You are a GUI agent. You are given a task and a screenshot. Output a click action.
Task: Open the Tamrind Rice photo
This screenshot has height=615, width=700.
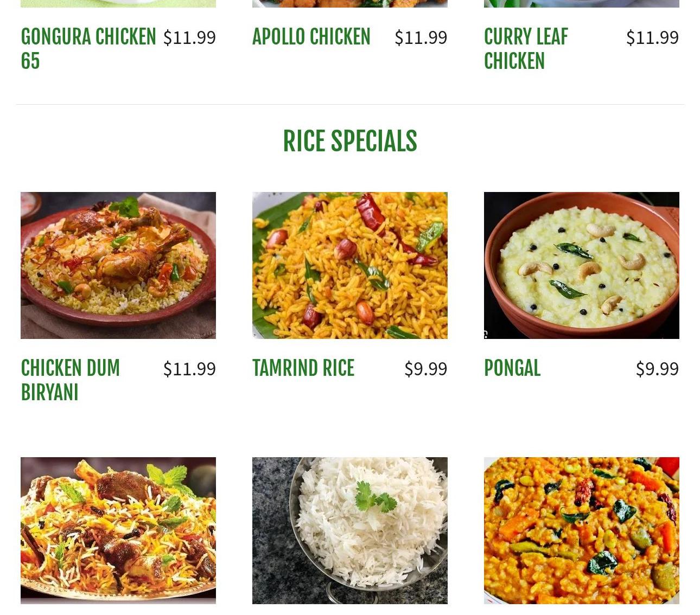pos(350,265)
